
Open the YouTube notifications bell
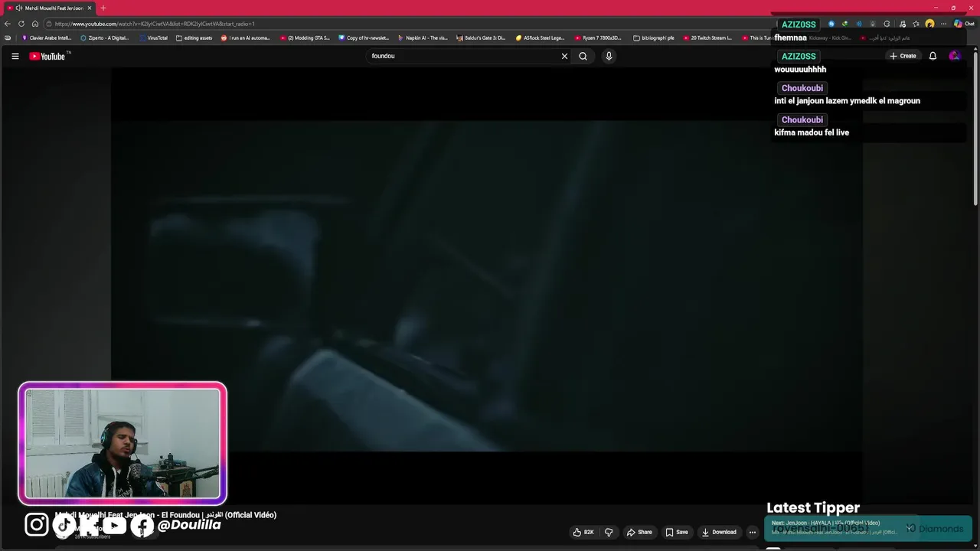[933, 56]
